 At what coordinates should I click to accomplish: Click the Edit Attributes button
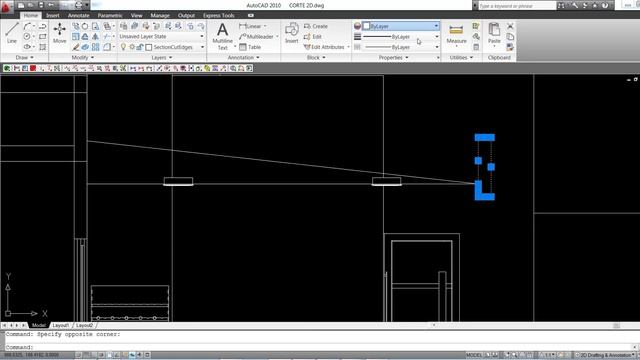click(324, 47)
